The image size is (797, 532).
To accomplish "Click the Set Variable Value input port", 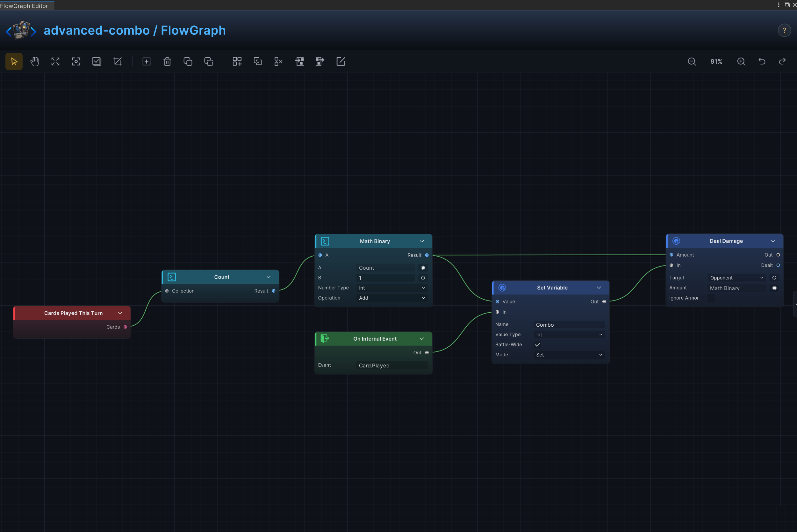I will 497,301.
